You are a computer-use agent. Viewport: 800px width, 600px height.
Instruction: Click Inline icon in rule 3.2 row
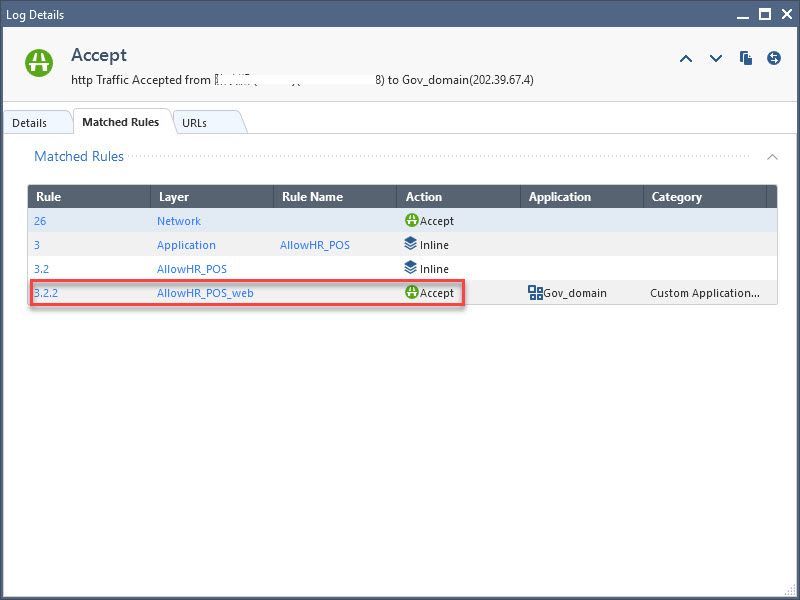click(x=411, y=269)
